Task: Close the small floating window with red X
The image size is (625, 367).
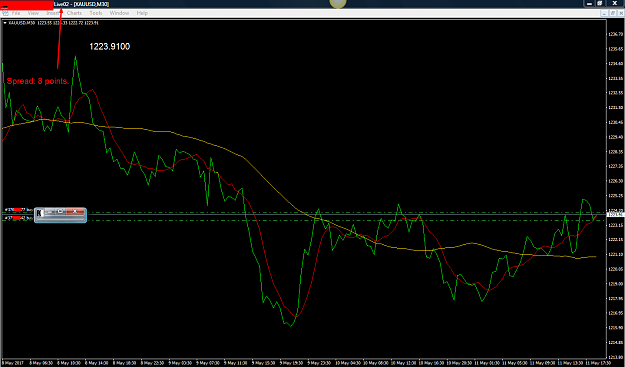Action: [75, 212]
